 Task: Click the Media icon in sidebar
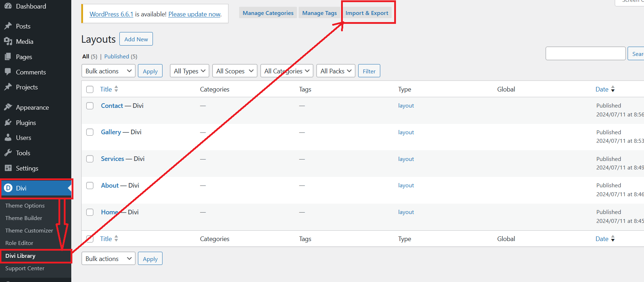pyautogui.click(x=8, y=41)
